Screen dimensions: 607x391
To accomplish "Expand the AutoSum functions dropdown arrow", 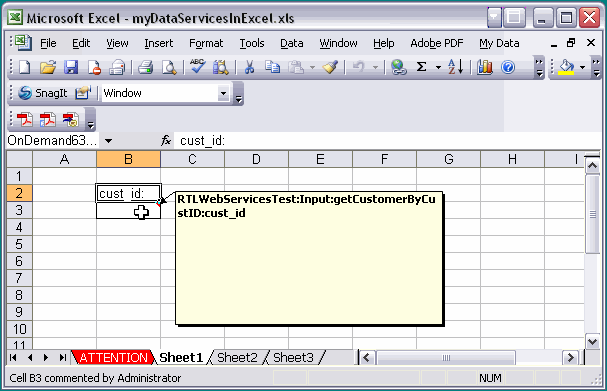I will [x=438, y=68].
